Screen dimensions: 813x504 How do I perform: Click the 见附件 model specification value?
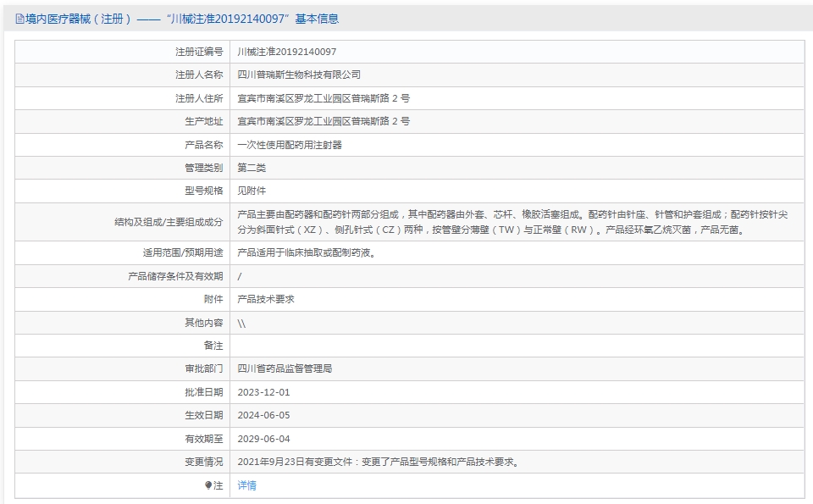[252, 191]
